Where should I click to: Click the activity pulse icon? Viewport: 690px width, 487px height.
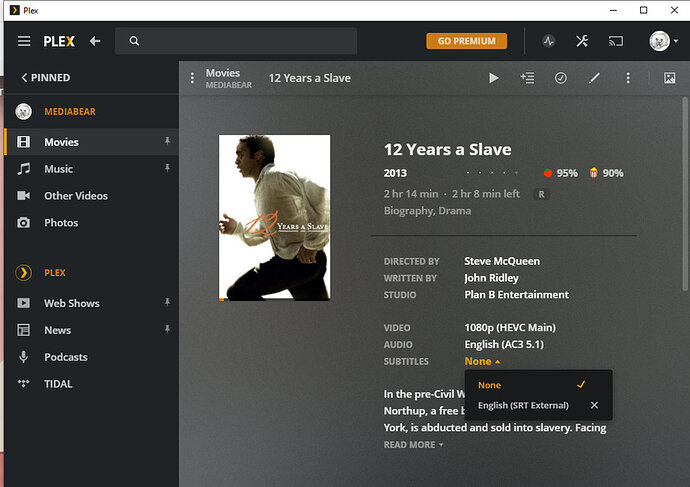(548, 41)
